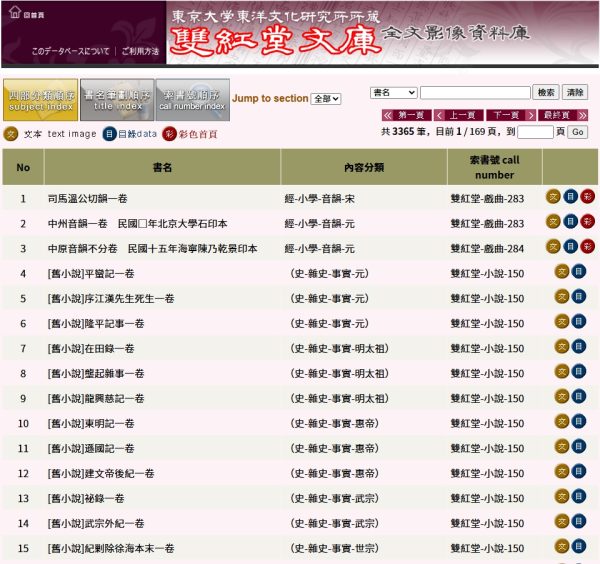Image resolution: width=600 pixels, height=564 pixels.
Task: Open catalog data for row 2 中州音韻
Action: click(570, 222)
